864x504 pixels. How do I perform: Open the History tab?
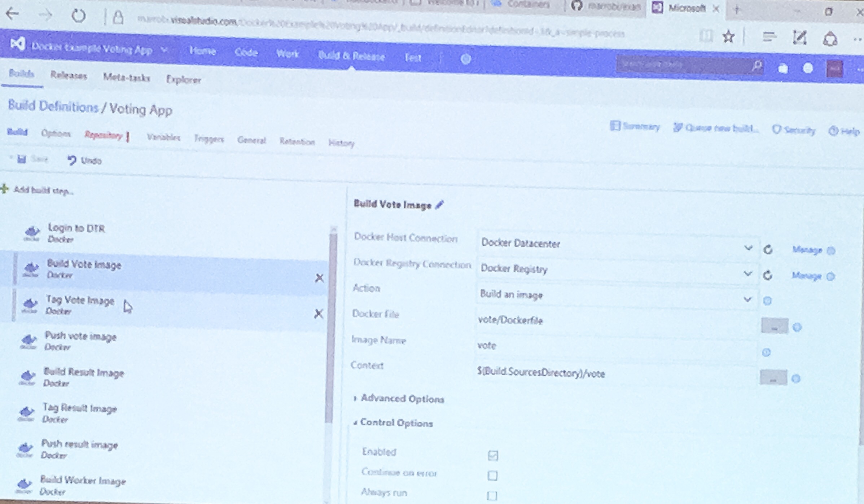pos(341,143)
